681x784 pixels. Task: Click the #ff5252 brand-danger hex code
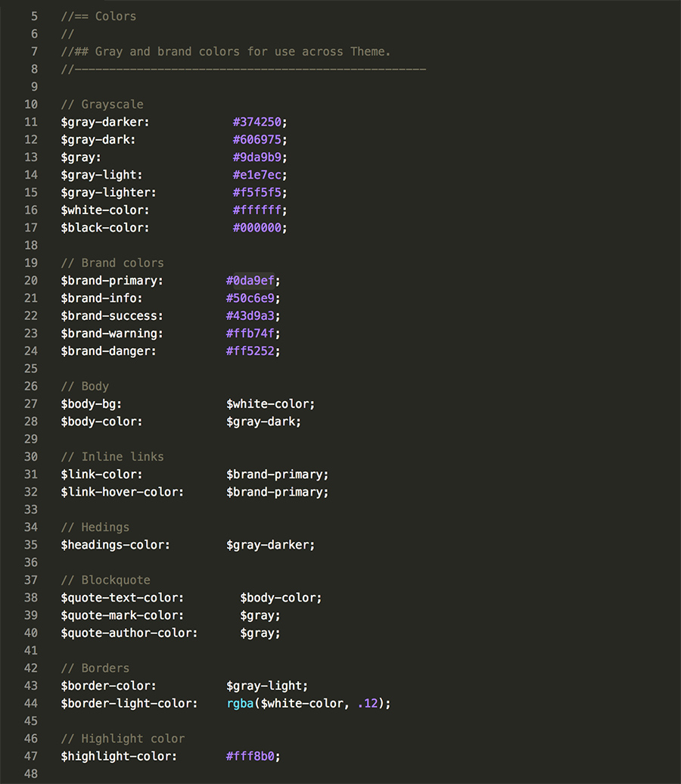[250, 350]
